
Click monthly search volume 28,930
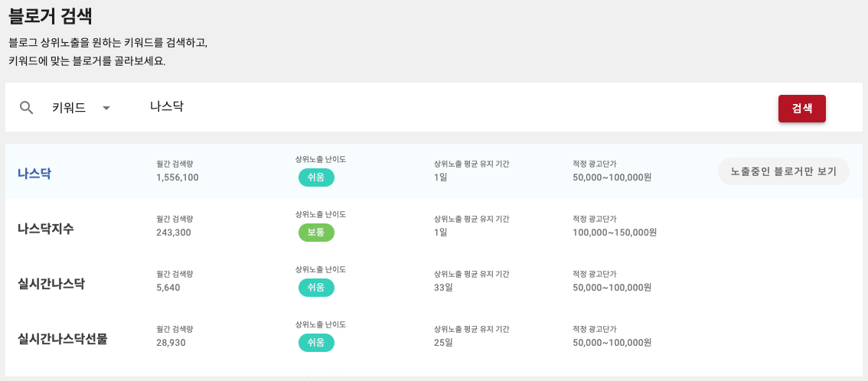point(171,342)
